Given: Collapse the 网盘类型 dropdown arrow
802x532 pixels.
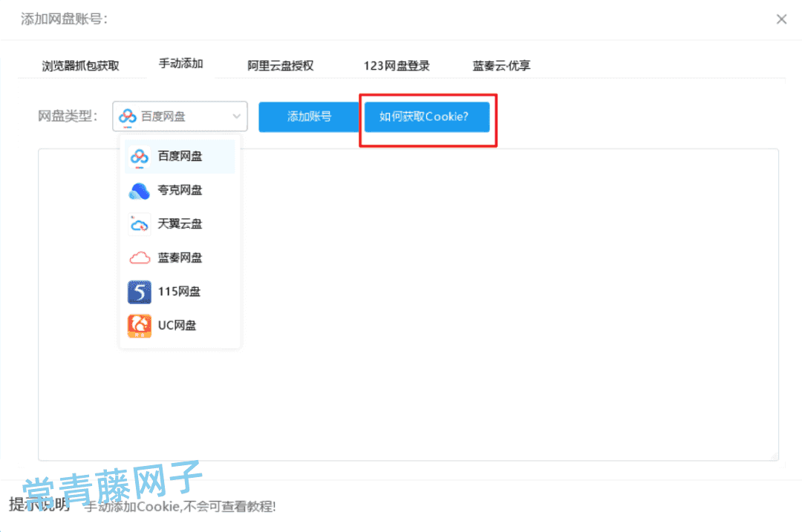Looking at the screenshot, I should [236, 116].
